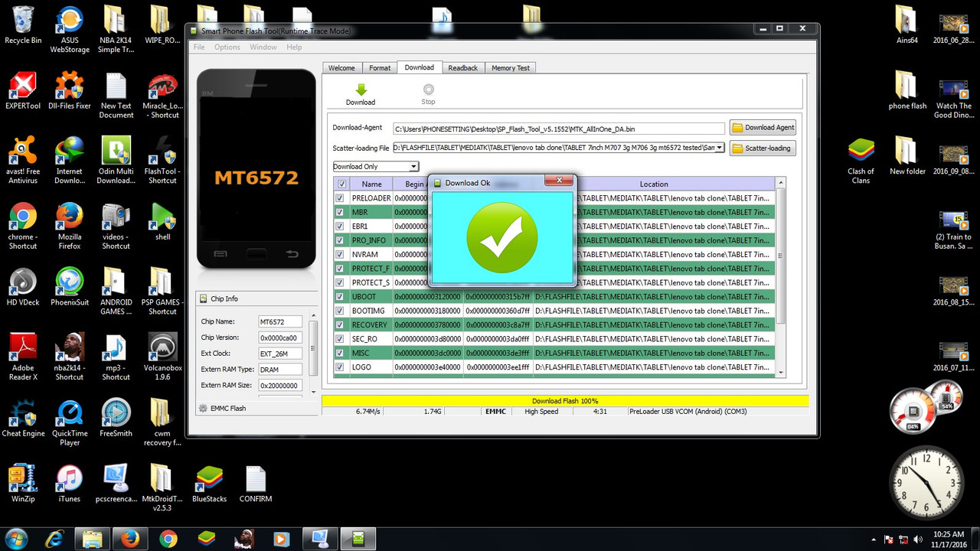Open the File menu

click(x=199, y=47)
